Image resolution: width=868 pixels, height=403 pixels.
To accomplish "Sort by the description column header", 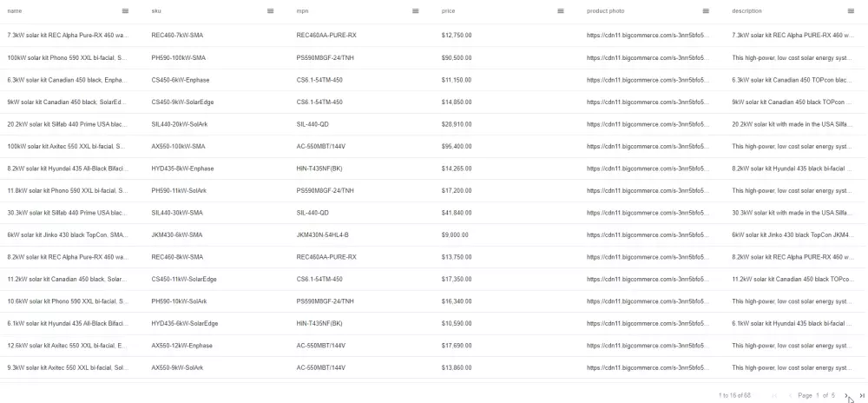I will point(746,11).
